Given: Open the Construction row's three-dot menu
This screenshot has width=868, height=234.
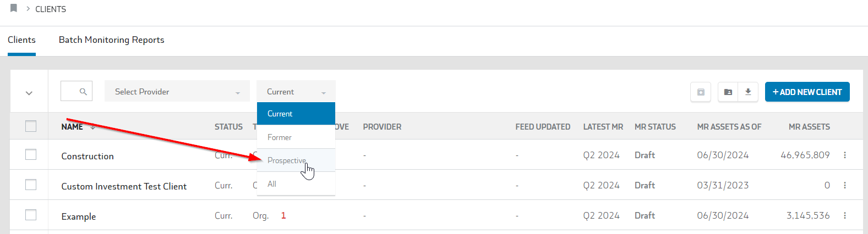Looking at the screenshot, I should (x=845, y=155).
